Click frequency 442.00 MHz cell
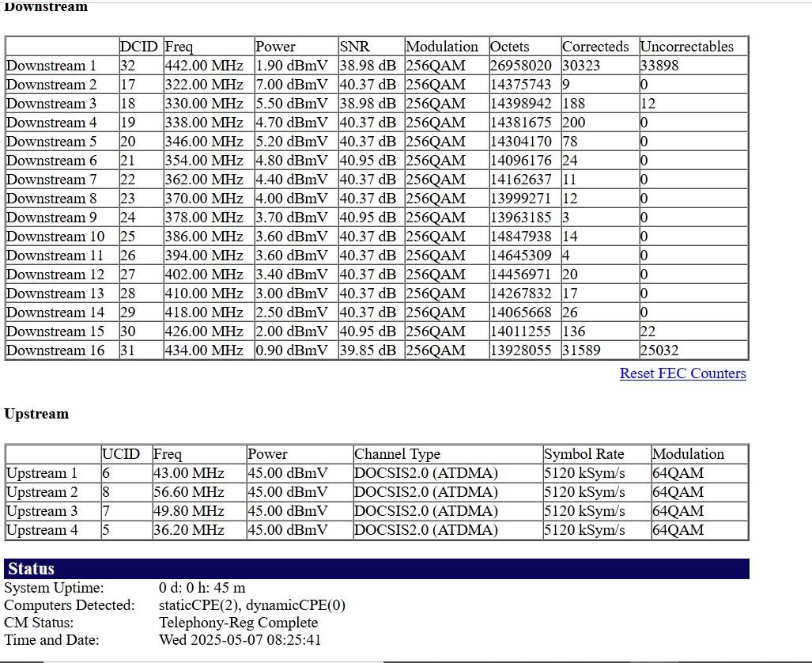Screen dimensions: 812x663 [x=204, y=66]
